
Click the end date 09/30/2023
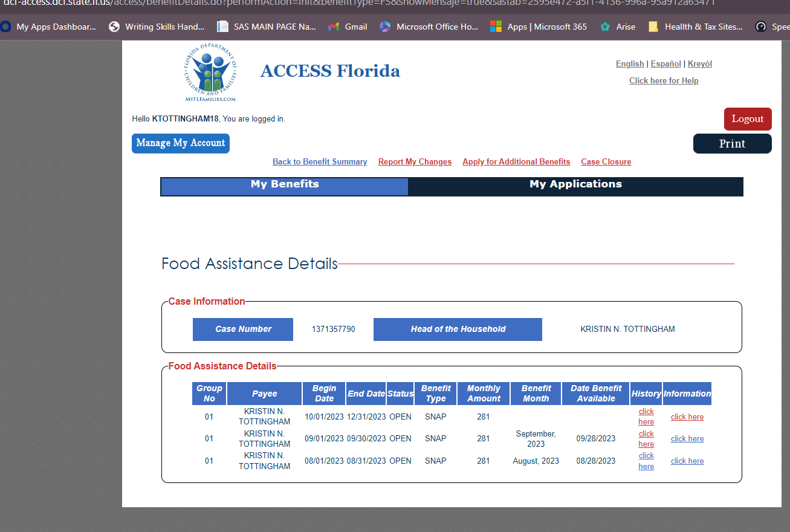(x=366, y=439)
